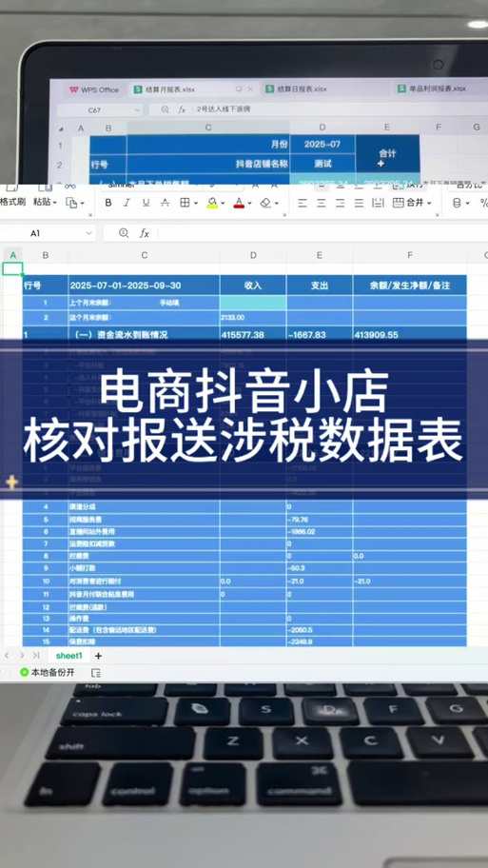
Task: Open the A1 name box dropdown
Action: pyautogui.click(x=89, y=233)
